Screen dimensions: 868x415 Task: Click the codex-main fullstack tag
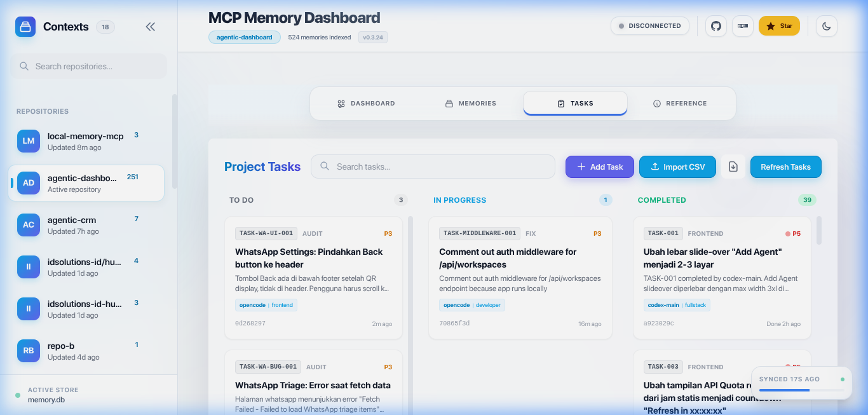coord(677,305)
